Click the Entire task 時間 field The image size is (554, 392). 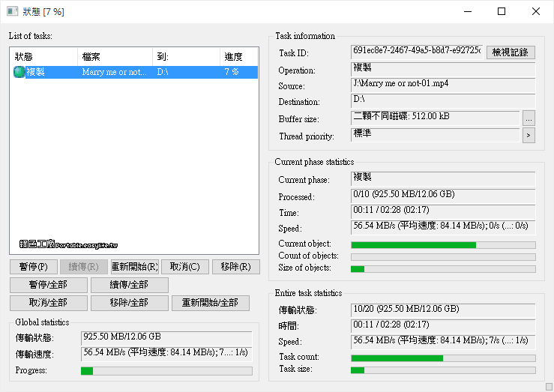[443, 326]
